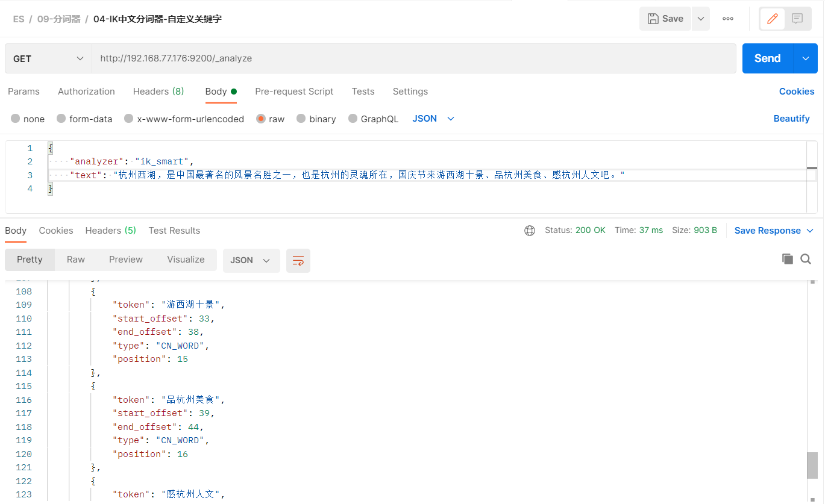This screenshot has width=825, height=504.
Task: Open the response Cookies tab
Action: [56, 231]
